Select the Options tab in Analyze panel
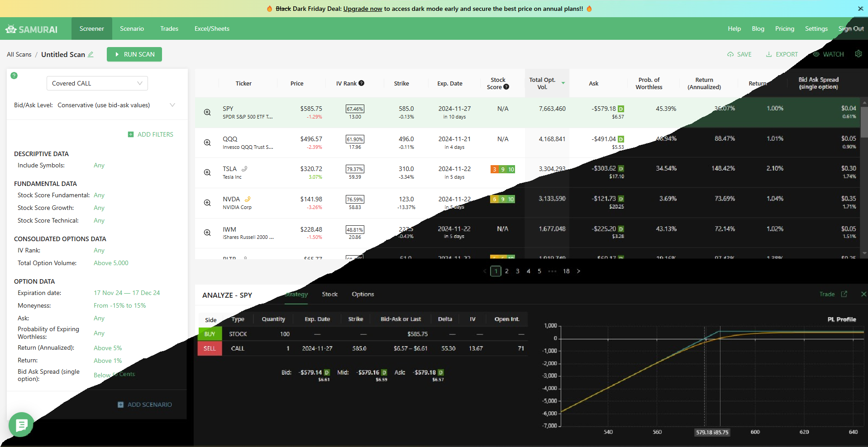 [x=362, y=294]
